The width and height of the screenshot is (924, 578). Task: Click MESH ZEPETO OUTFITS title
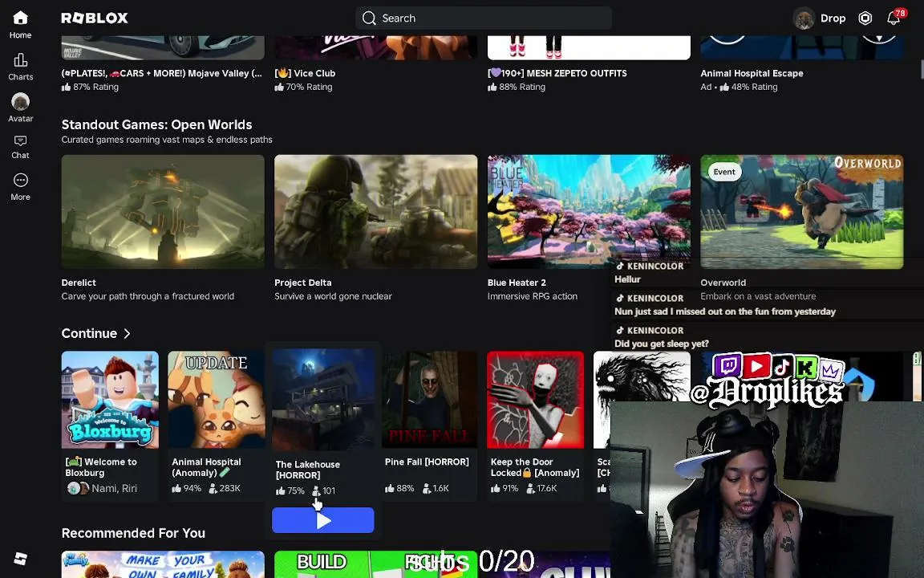[557, 73]
